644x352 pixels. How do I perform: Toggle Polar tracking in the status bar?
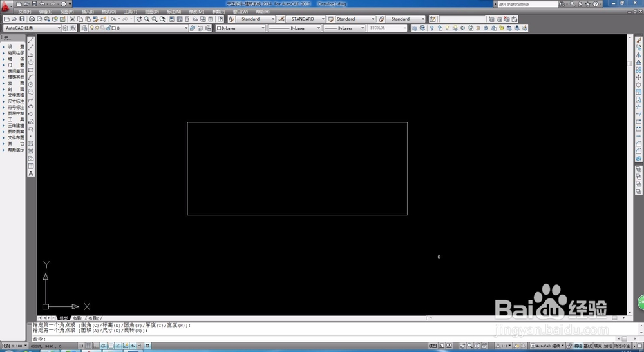pyautogui.click(x=104, y=346)
